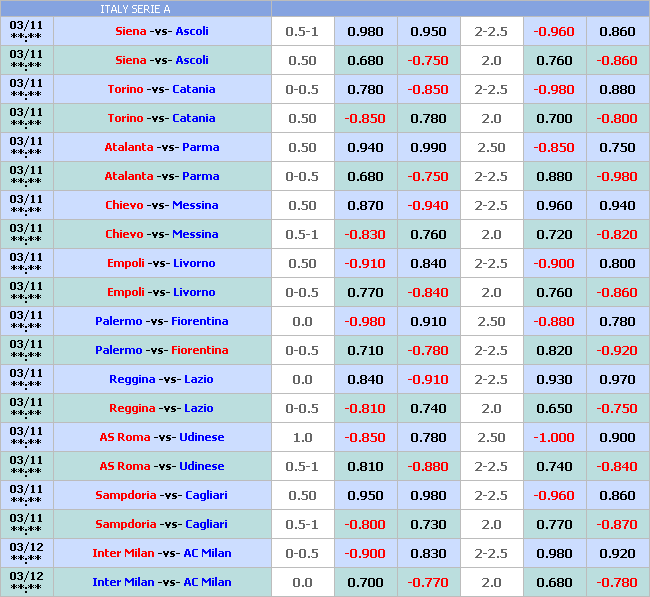Pick the -0.820 odds for Chievo vs Messina

click(x=617, y=234)
